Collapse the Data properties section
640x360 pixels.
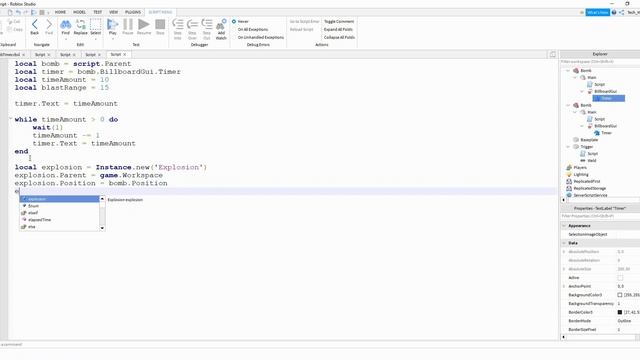pos(564,243)
